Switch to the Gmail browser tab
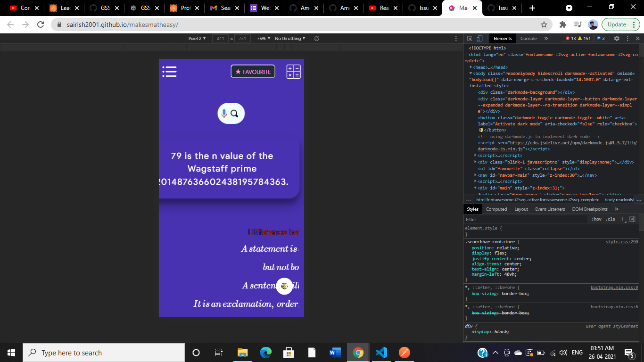The height and width of the screenshot is (362, 644). 224,8
